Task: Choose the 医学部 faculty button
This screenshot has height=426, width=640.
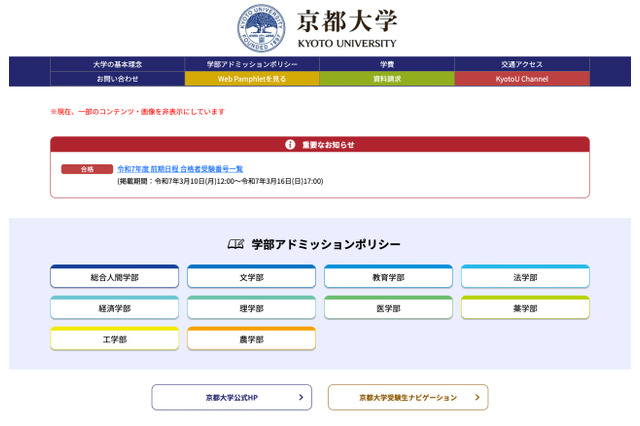Action: (x=388, y=307)
